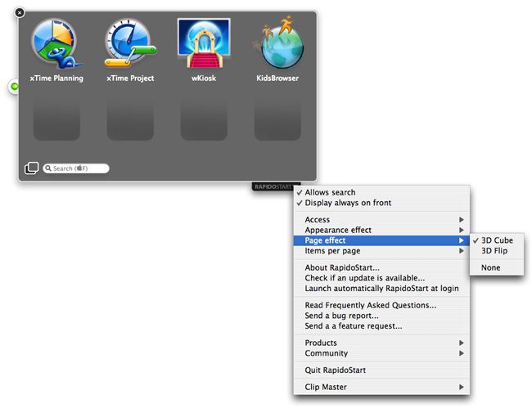Select Quit RapidoStart
Image resolution: width=532 pixels, height=417 pixels.
tap(381, 370)
